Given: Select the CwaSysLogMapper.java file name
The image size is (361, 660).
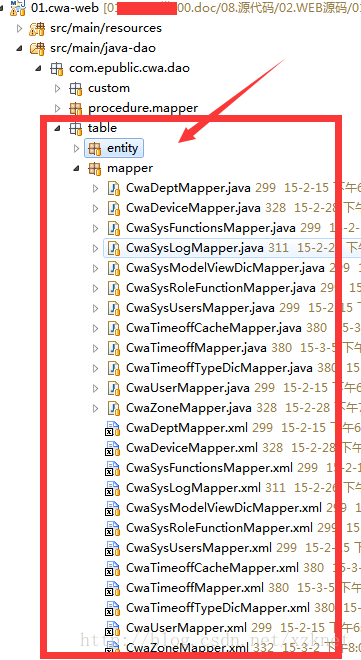Looking at the screenshot, I should pyautogui.click(x=195, y=248).
